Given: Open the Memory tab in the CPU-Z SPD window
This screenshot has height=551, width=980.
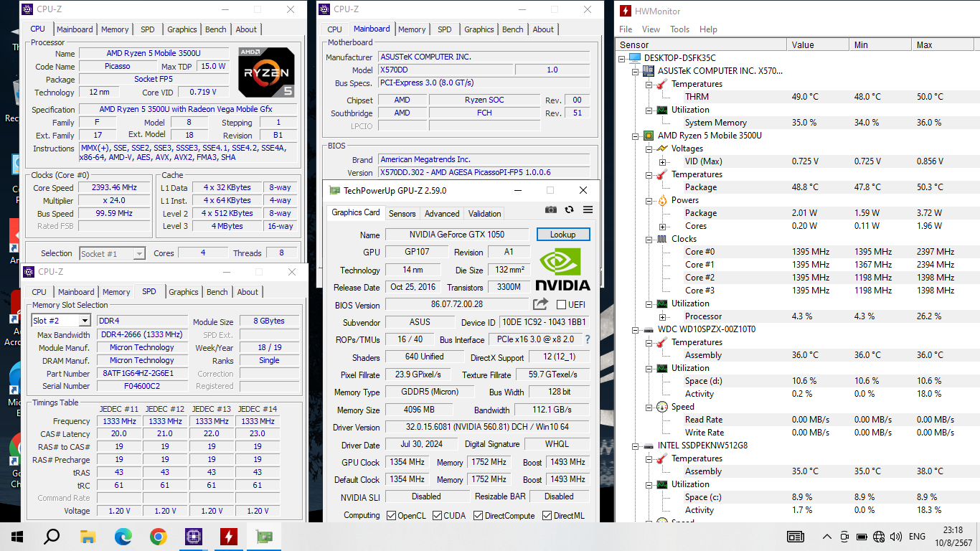Looking at the screenshot, I should [x=116, y=292].
